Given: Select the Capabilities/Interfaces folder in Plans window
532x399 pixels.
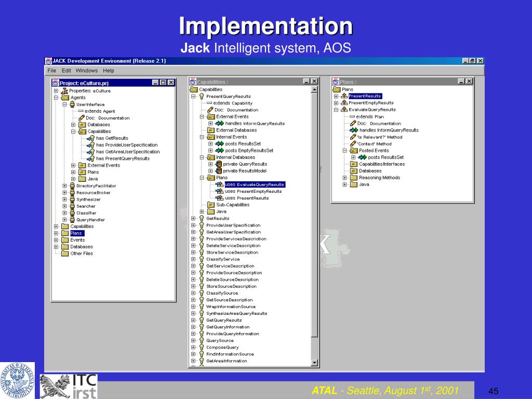Looking at the screenshot, I should tap(382, 164).
